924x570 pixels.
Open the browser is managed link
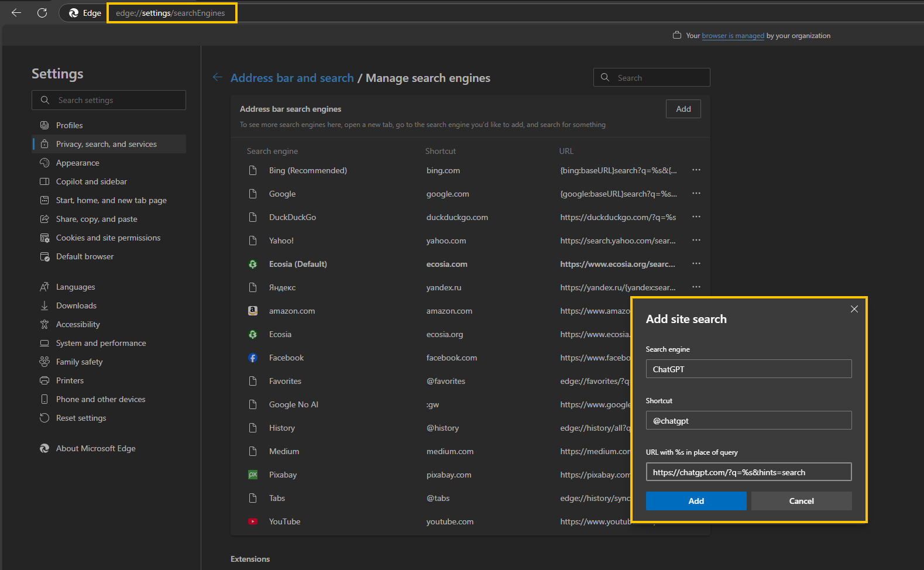[733, 36]
